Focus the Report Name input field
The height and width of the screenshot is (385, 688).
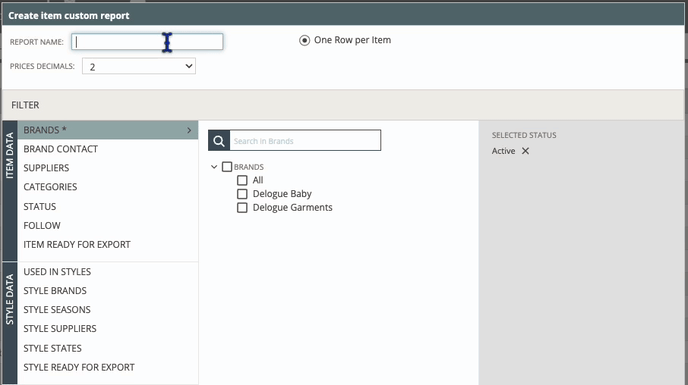click(147, 42)
